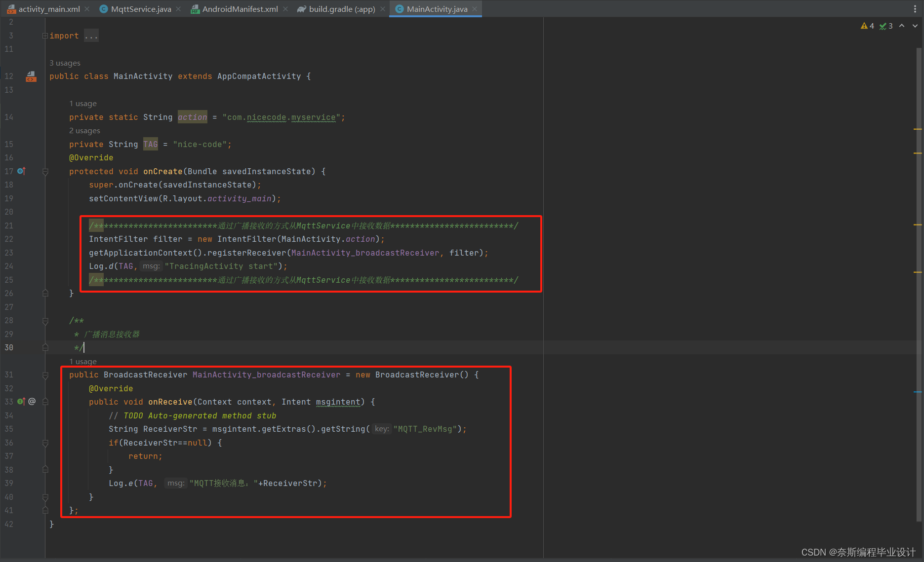
Task: Click the override gutter icon on line 17
Action: pos(21,171)
